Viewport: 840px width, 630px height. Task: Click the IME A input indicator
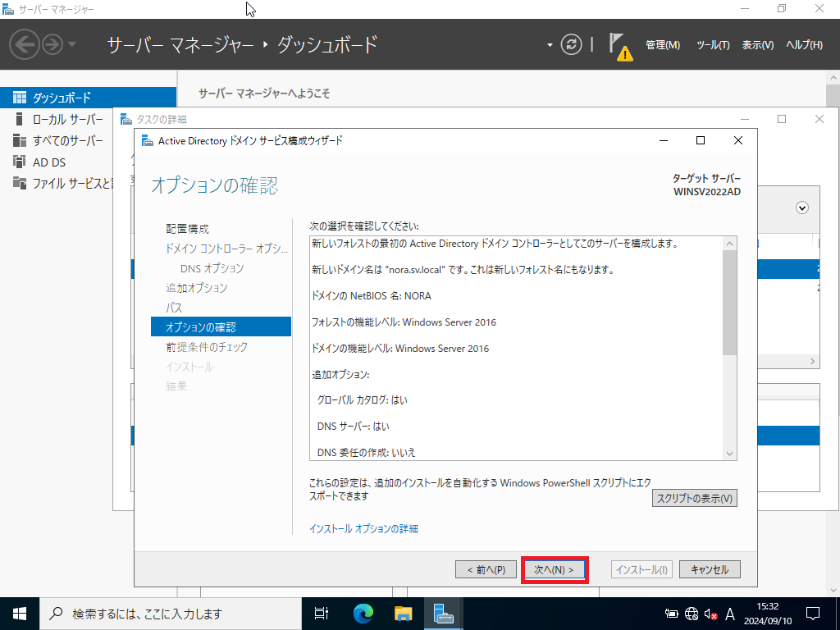pos(729,614)
